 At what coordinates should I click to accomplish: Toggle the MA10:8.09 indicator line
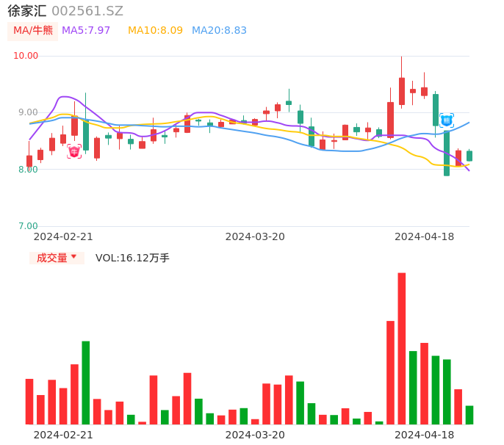click(155, 31)
